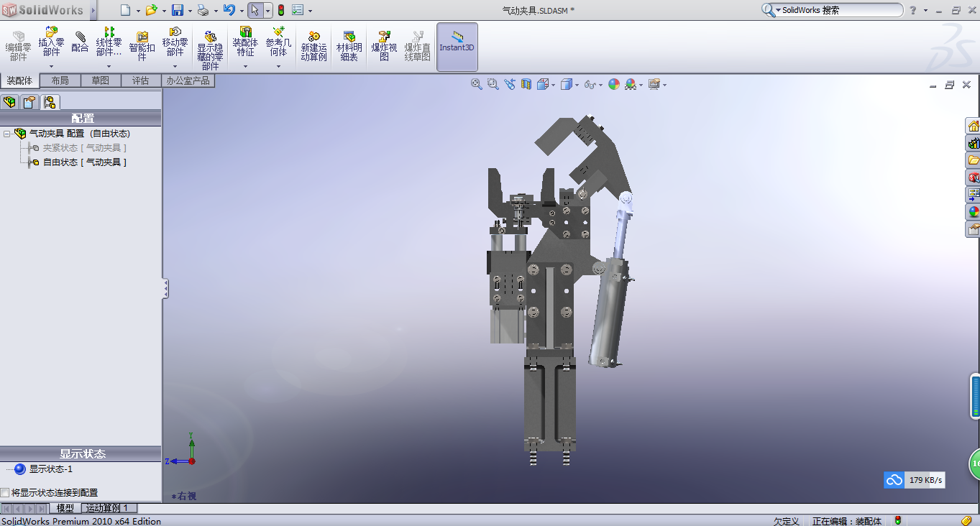Click the Rebuild traffic light icon
The image size is (980, 526).
point(280,10)
